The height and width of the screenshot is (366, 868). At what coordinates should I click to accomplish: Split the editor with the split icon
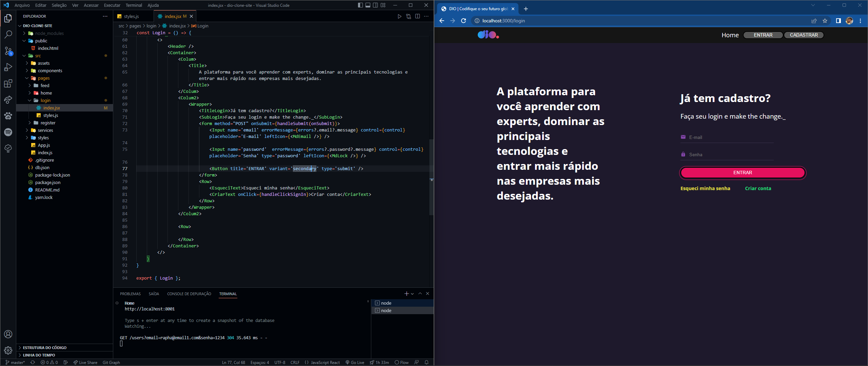point(417,16)
